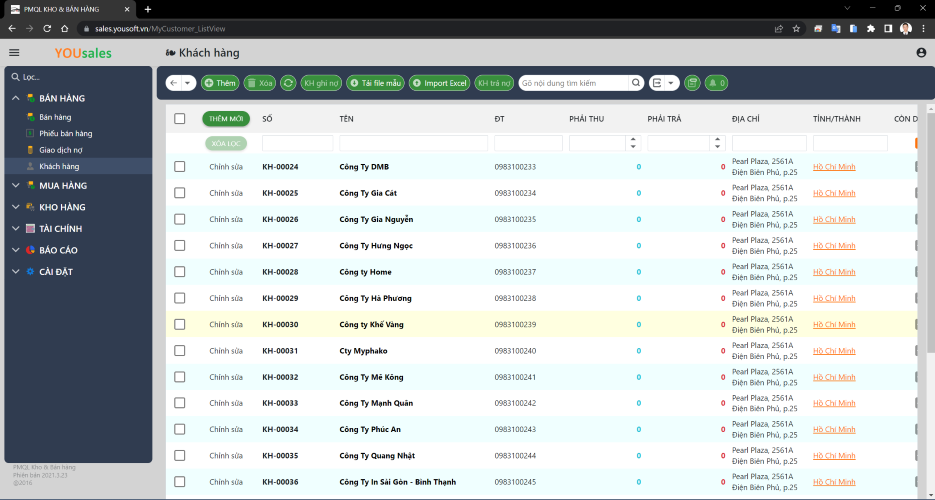The image size is (935, 500).
Task: Click the sidebar Lọc filter field
Action: tap(79, 77)
